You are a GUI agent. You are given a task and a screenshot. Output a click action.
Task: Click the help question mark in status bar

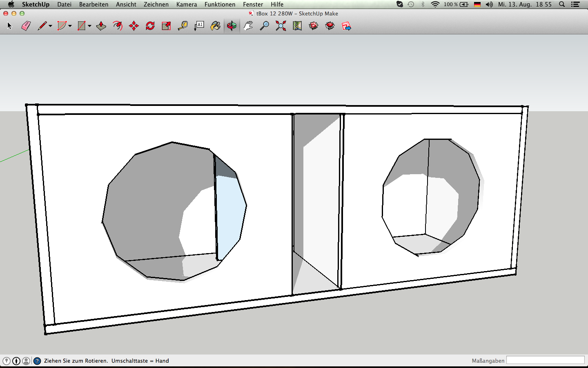pyautogui.click(x=37, y=361)
